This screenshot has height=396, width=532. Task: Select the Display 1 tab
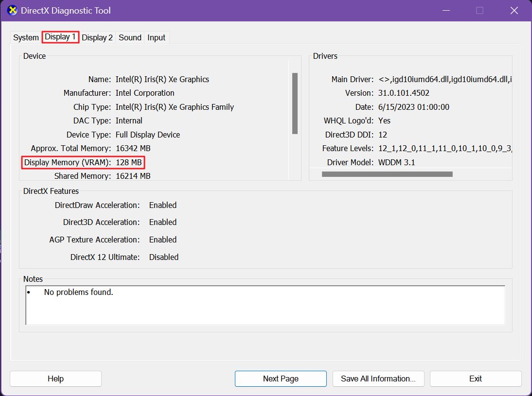tap(60, 37)
